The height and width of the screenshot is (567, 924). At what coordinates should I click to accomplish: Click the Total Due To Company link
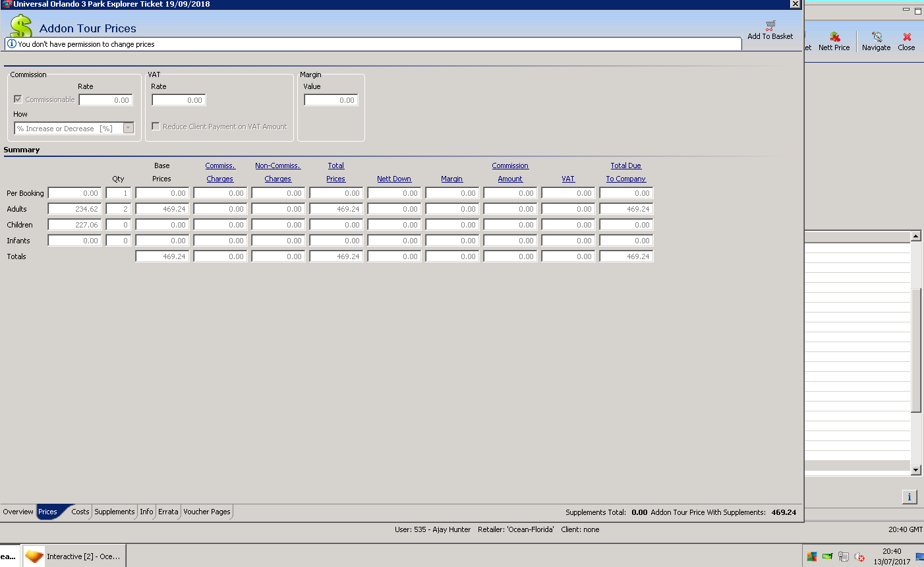coord(626,172)
